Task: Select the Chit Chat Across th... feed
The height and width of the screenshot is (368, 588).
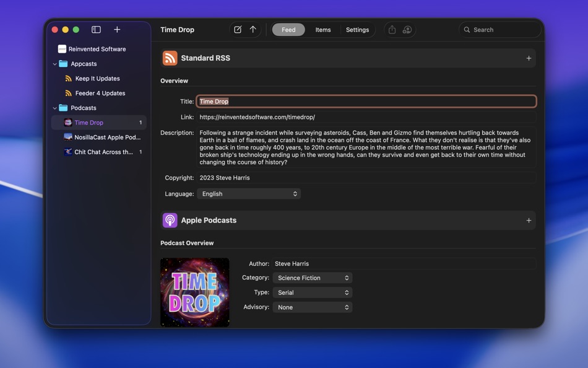Action: click(x=98, y=152)
